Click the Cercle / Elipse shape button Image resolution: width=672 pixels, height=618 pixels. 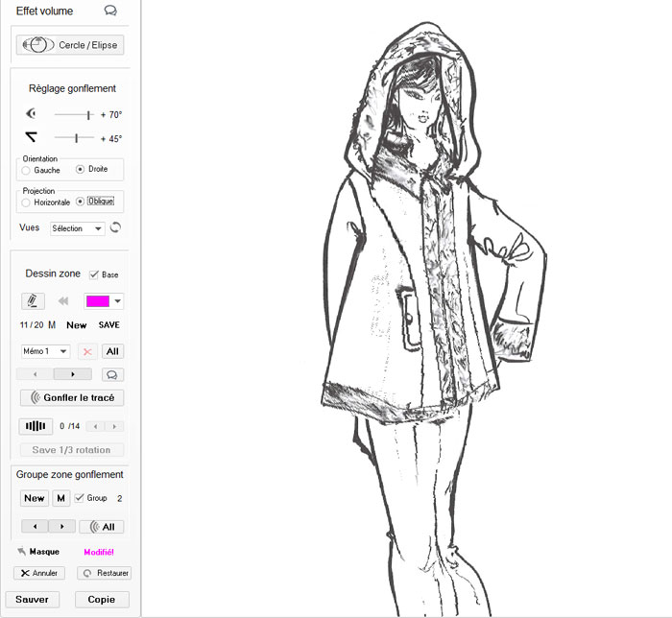pyautogui.click(x=70, y=45)
